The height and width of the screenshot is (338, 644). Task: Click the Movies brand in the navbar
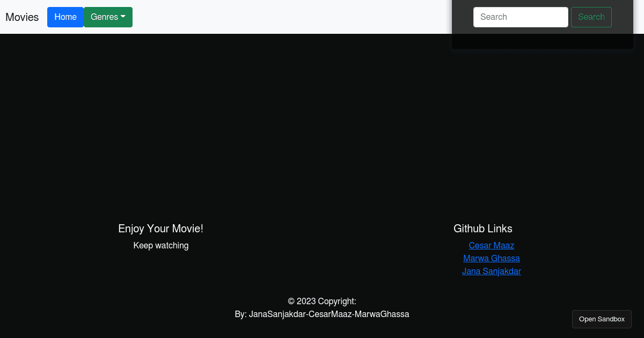[x=22, y=17]
